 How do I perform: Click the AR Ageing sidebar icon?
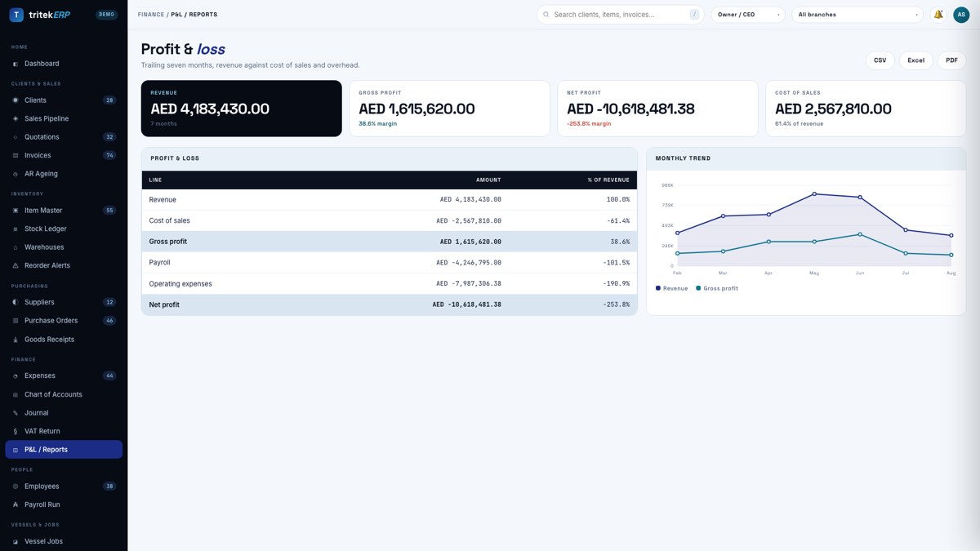pos(16,174)
